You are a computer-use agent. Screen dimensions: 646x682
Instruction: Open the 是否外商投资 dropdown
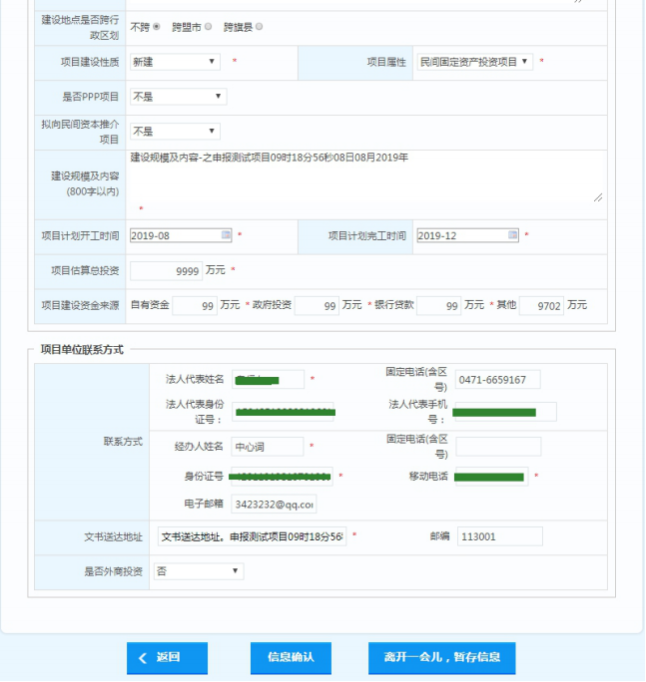199,571
